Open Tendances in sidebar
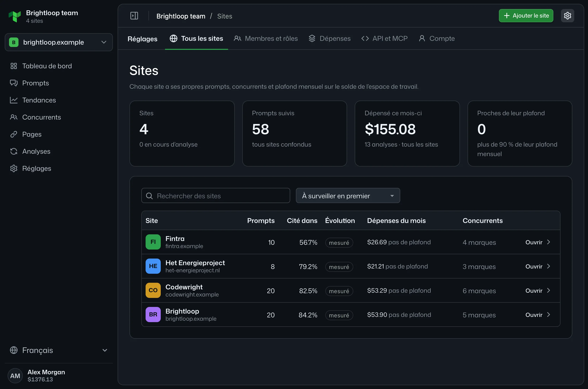 [59, 100]
